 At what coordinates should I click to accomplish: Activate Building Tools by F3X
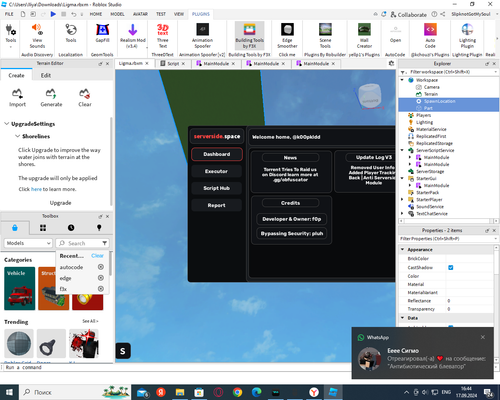[x=250, y=36]
